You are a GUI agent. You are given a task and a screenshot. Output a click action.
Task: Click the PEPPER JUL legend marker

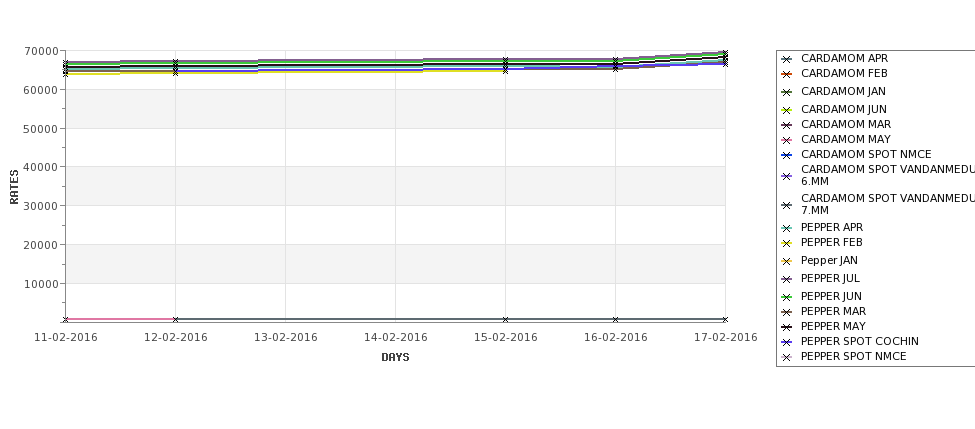786,280
